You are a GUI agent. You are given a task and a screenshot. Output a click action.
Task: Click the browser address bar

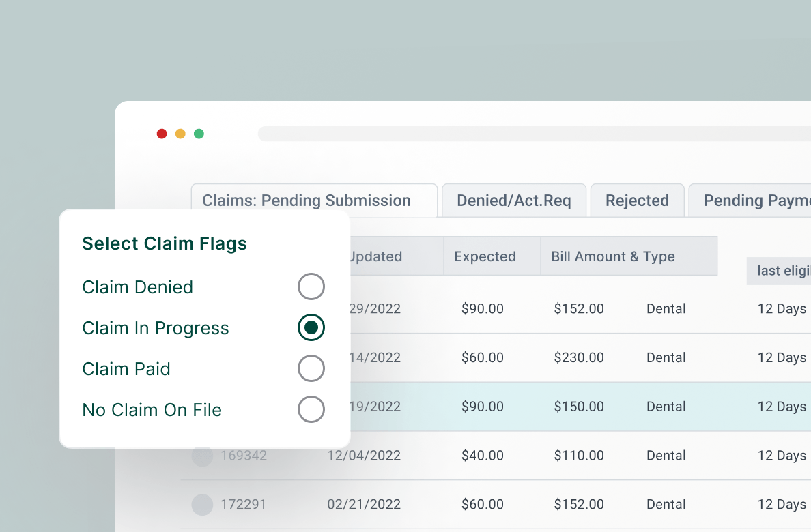pyautogui.click(x=535, y=134)
